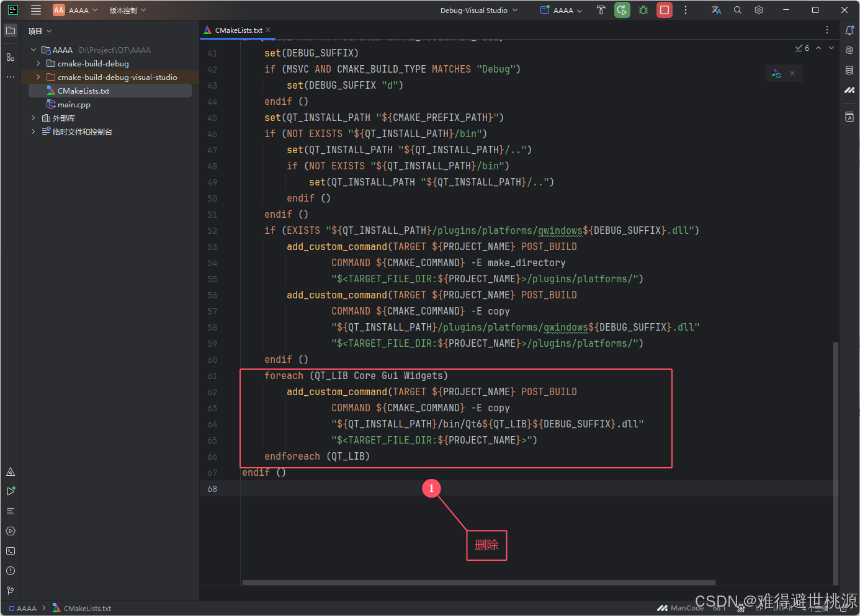
Task: Dismiss the floating CMake reload toolbar
Action: (x=792, y=73)
